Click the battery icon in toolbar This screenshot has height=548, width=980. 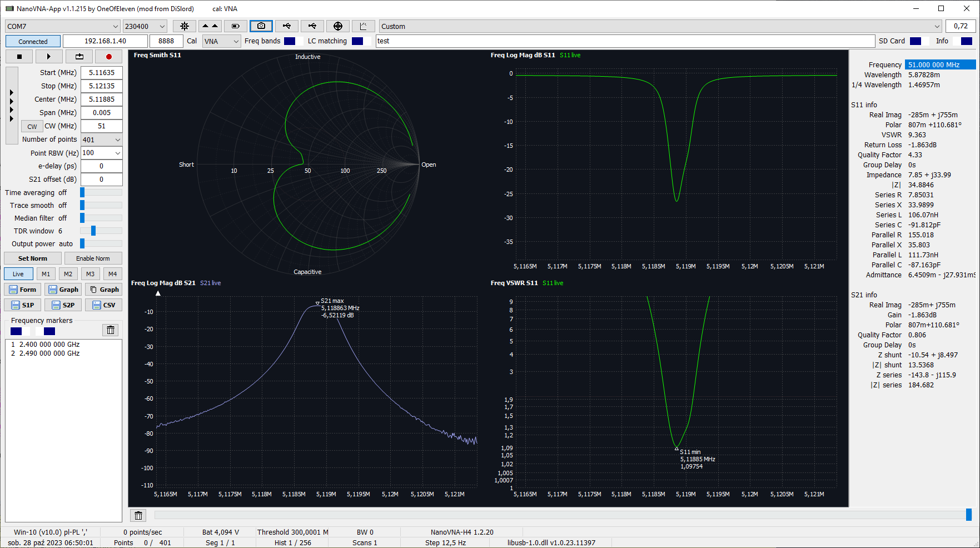click(236, 26)
